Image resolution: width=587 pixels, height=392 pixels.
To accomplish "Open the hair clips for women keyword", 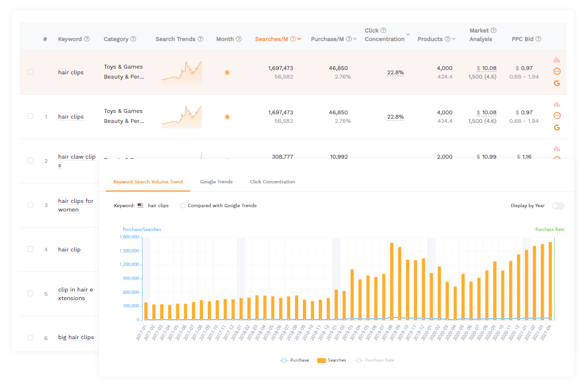I will coord(76,205).
